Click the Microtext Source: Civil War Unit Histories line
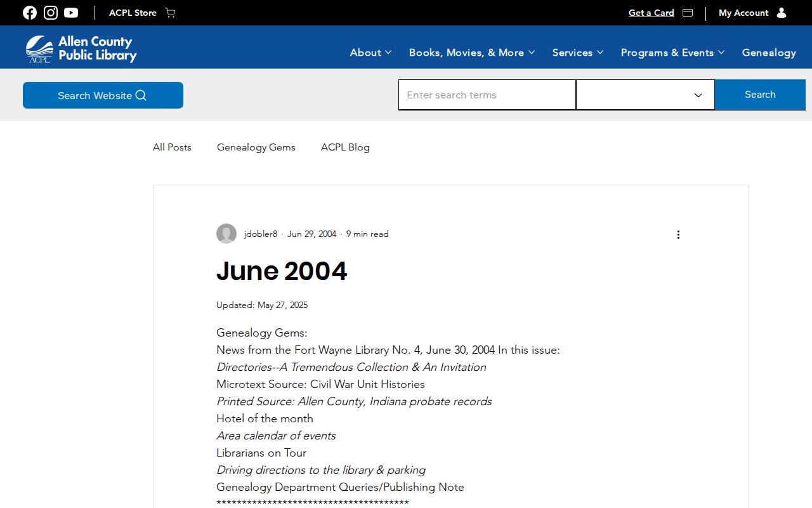812x508 pixels. click(x=320, y=384)
